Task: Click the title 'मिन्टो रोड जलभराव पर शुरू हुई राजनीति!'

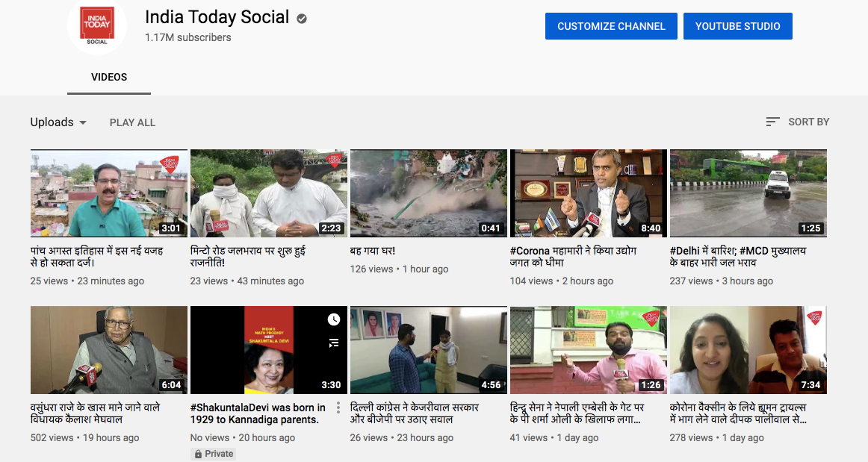Action: [x=248, y=257]
